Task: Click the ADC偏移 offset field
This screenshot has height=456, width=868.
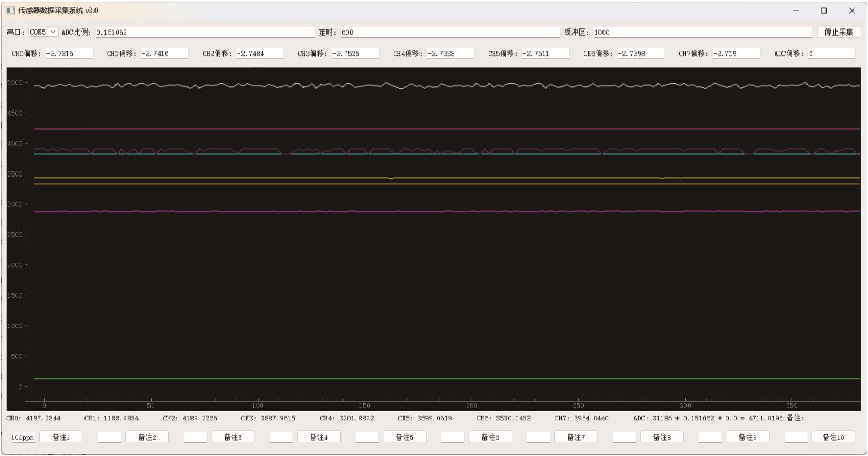Action: click(x=831, y=54)
